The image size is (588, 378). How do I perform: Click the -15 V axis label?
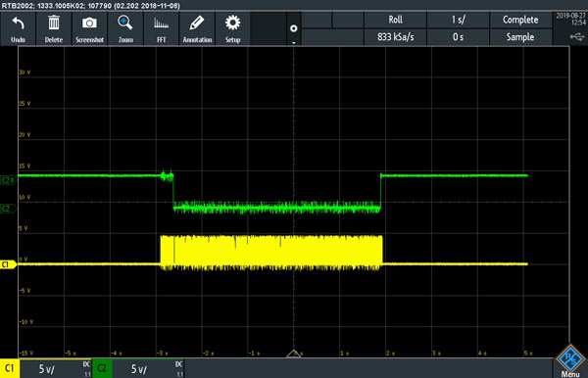click(25, 353)
